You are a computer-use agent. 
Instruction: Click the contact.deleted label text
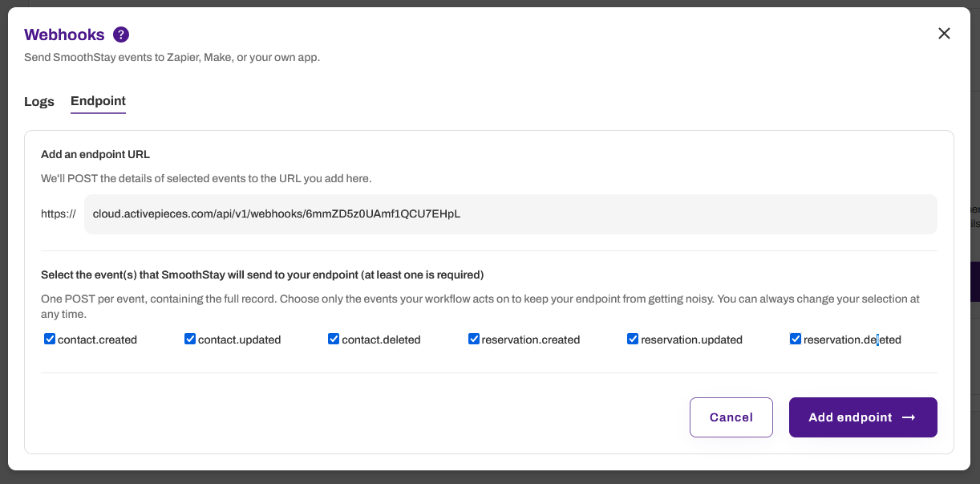tap(382, 340)
